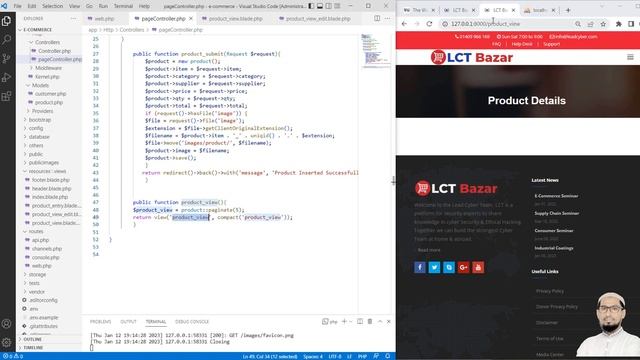The image size is (640, 360).
Task: Open the Manage gear in activity bar
Action: click(x=7, y=342)
